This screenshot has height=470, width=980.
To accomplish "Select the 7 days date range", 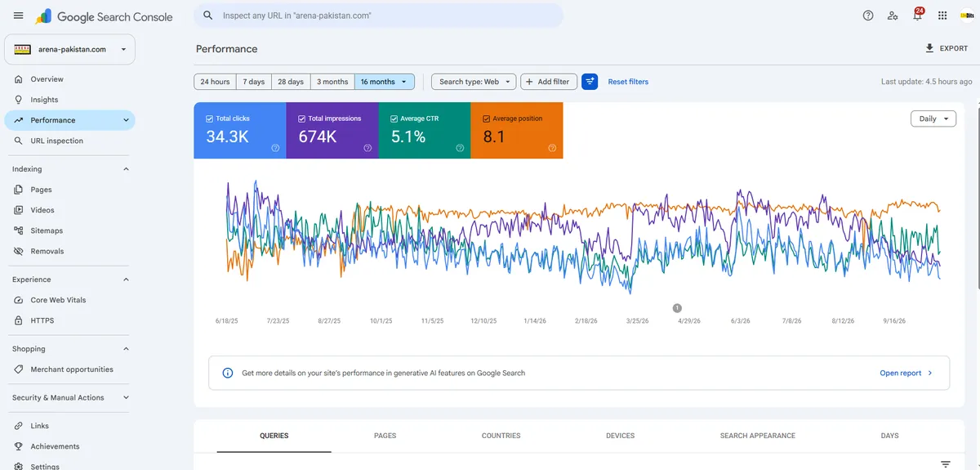I will [x=253, y=82].
